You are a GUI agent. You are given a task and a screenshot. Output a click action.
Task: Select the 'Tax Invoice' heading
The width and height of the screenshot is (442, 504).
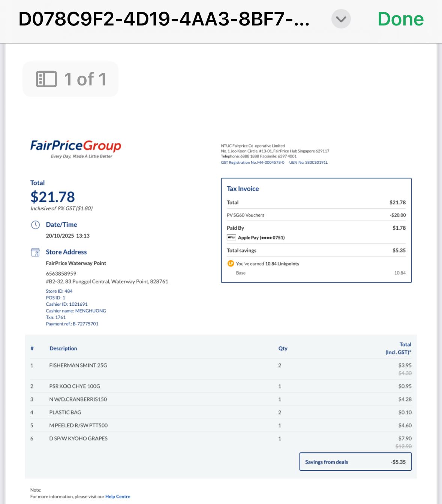(x=243, y=189)
